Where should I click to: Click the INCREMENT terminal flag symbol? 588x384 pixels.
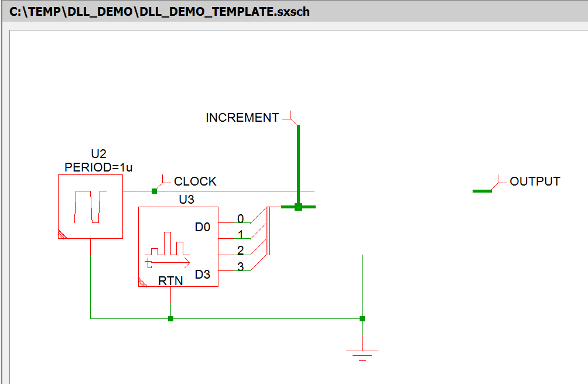[x=290, y=119]
